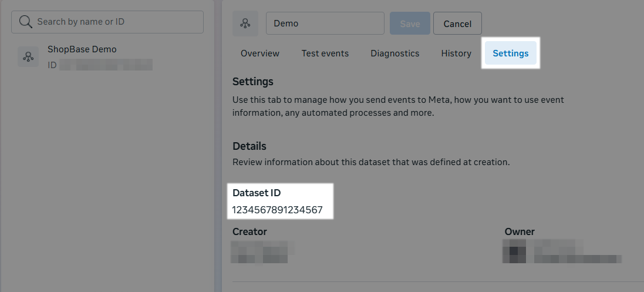Image resolution: width=644 pixels, height=292 pixels.
Task: Click the Demo dataset name input
Action: tap(325, 24)
